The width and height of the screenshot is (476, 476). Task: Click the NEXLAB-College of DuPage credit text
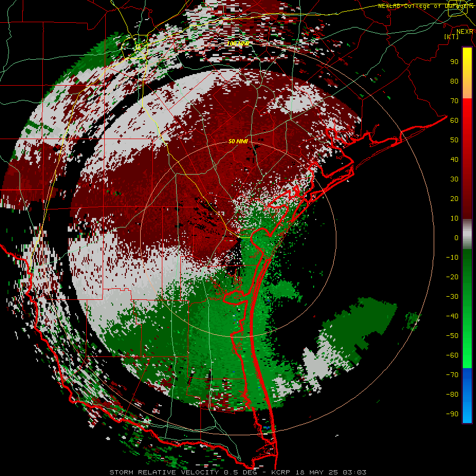pyautogui.click(x=425, y=6)
